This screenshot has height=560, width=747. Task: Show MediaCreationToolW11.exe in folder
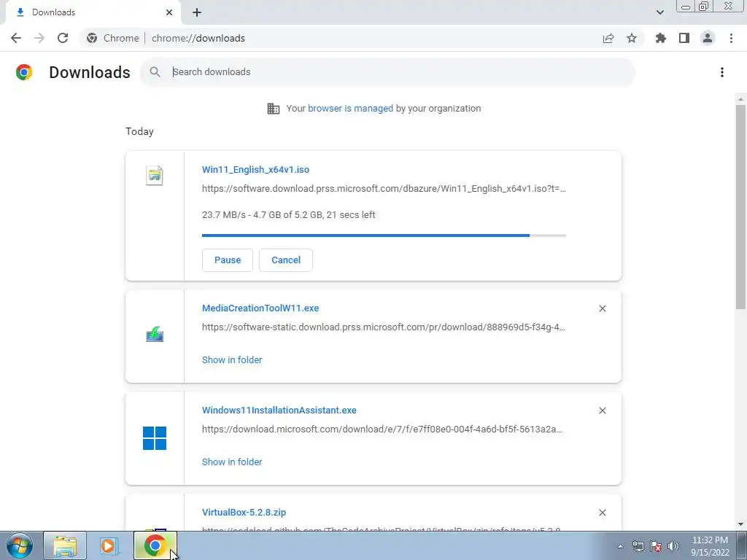(232, 360)
